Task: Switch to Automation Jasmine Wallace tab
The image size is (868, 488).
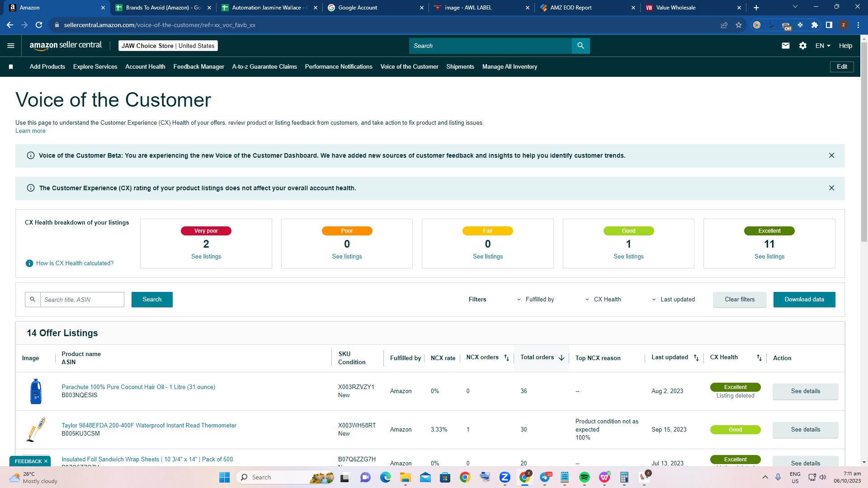Action: [269, 8]
